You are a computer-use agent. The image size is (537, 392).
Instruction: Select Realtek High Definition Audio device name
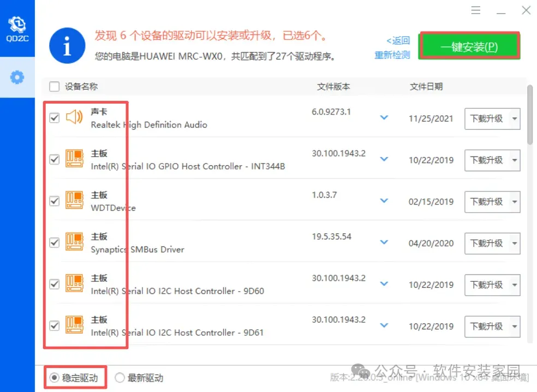149,125
